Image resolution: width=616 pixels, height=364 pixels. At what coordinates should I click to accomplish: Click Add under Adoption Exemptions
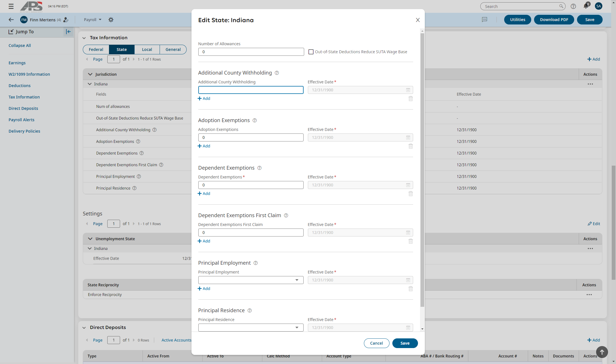204,146
